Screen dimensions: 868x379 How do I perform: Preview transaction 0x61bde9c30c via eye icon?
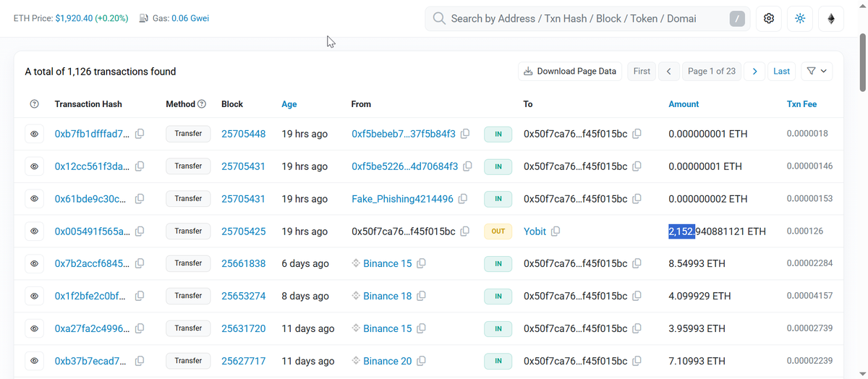point(34,199)
